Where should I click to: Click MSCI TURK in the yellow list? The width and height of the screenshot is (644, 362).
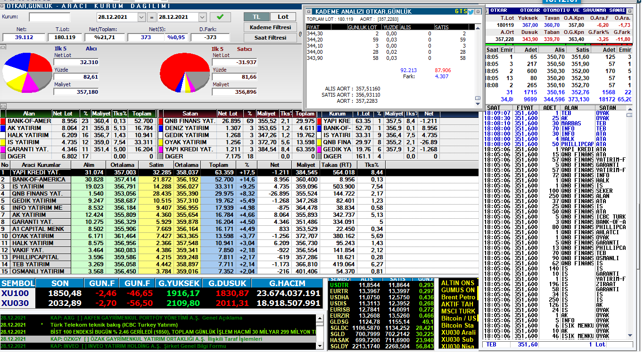(458, 311)
